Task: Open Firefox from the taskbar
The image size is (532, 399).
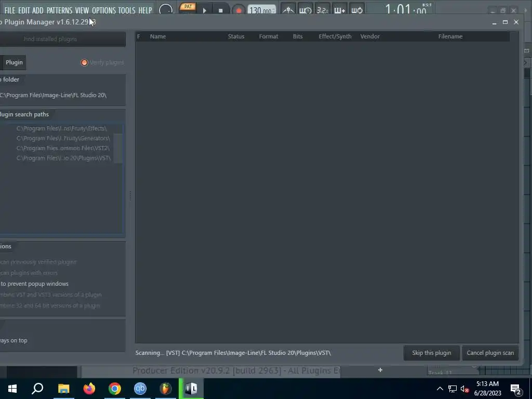Action: point(89,389)
